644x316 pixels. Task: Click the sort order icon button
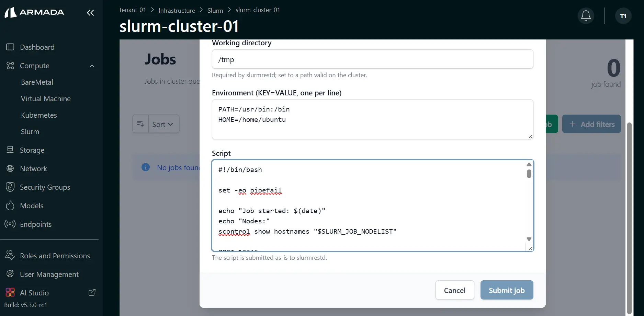coord(140,124)
